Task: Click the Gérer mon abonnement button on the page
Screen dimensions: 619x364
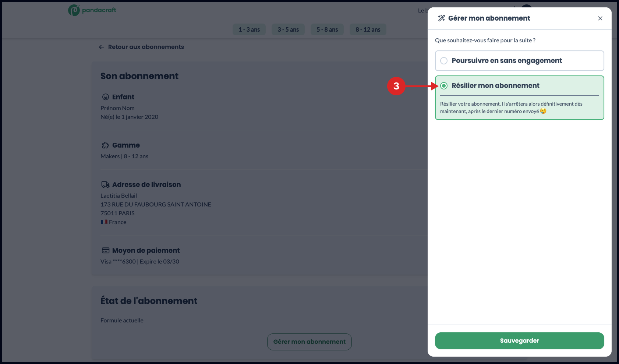Action: click(309, 342)
